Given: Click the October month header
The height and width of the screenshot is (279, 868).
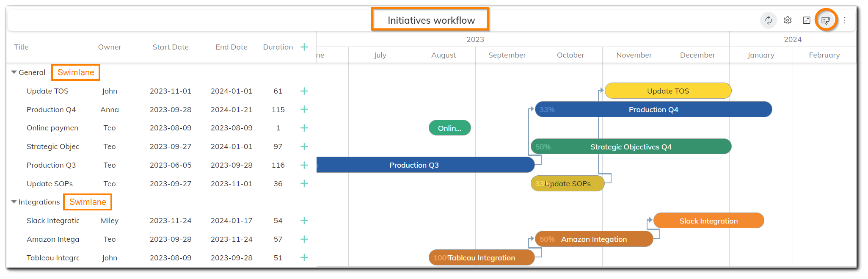Looking at the screenshot, I should tap(570, 55).
